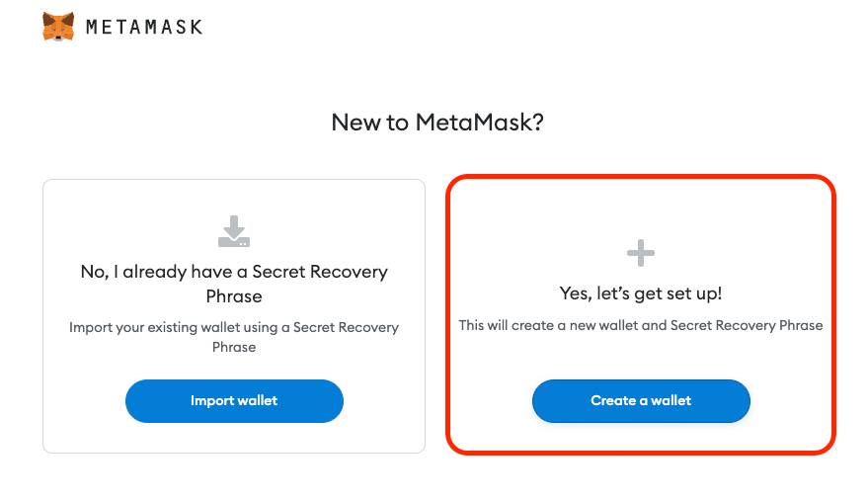Click the final "Phrase" word above Import wallet button

[234, 347]
